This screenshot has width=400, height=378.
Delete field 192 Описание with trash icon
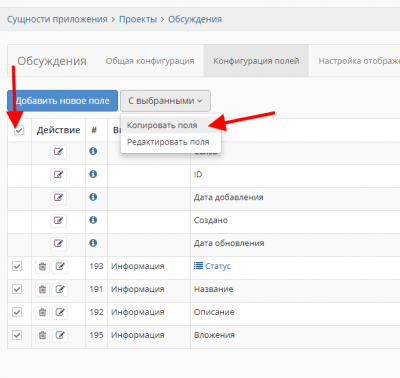42,312
